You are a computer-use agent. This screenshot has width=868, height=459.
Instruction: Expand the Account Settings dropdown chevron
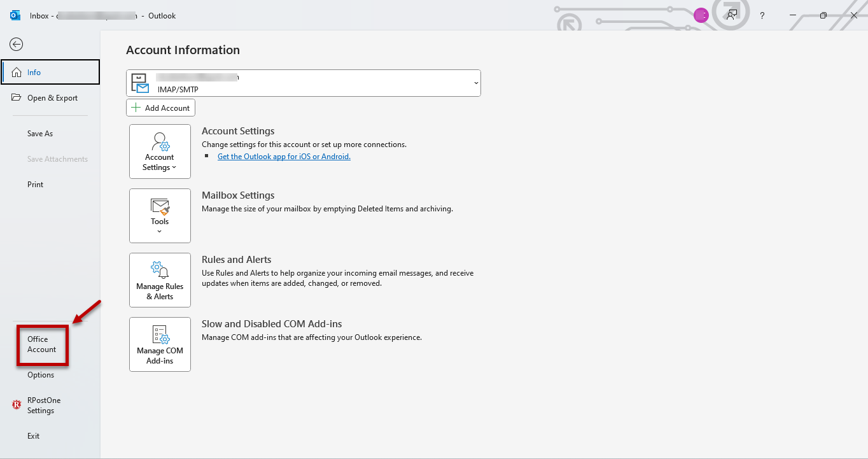[x=174, y=168]
